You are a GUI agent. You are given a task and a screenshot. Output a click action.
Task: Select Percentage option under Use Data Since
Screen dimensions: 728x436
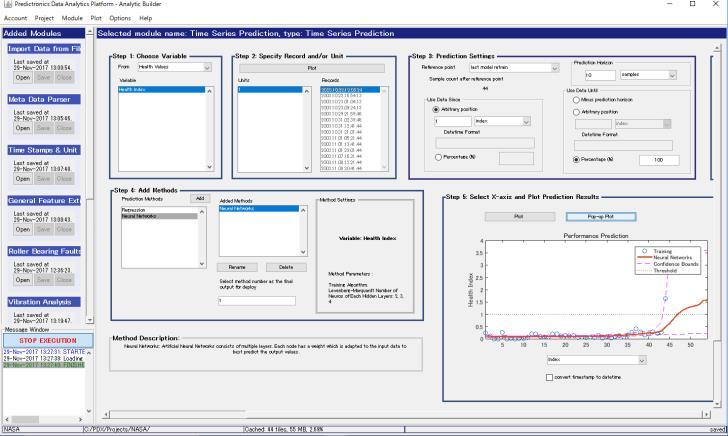[437, 157]
